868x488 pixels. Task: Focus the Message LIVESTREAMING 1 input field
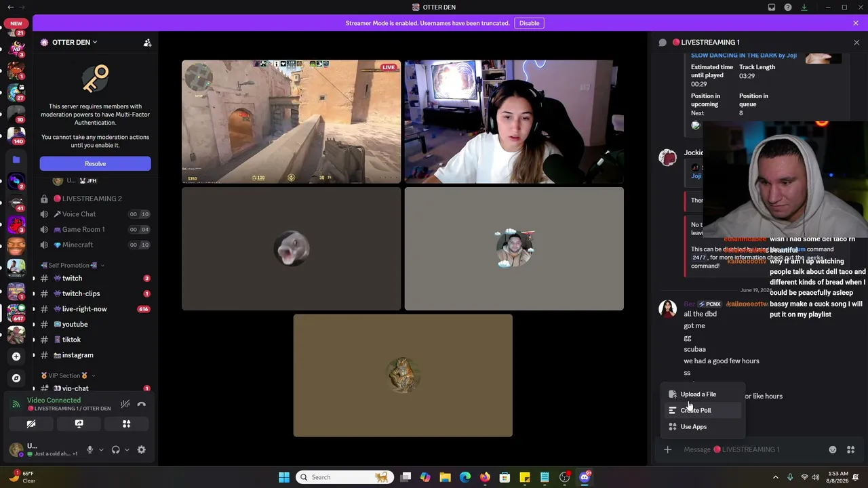click(753, 449)
